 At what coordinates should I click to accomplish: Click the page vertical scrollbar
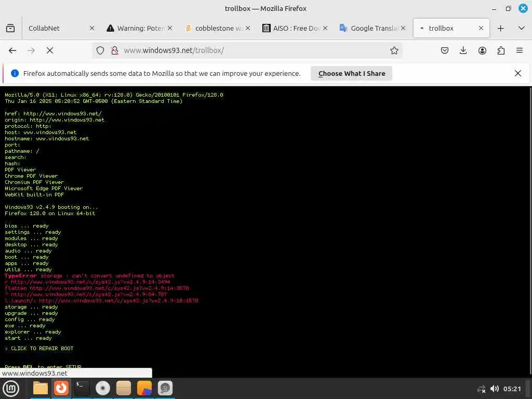pyautogui.click(x=530, y=231)
